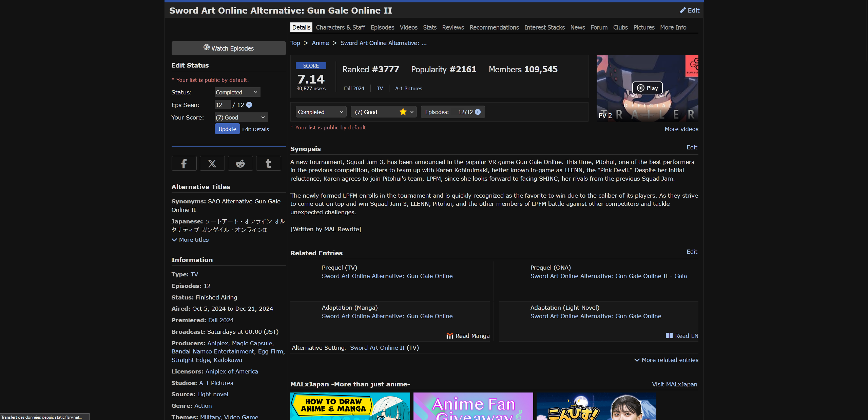This screenshot has width=868, height=420.
Task: Share on Reddit icon
Action: pyautogui.click(x=240, y=164)
